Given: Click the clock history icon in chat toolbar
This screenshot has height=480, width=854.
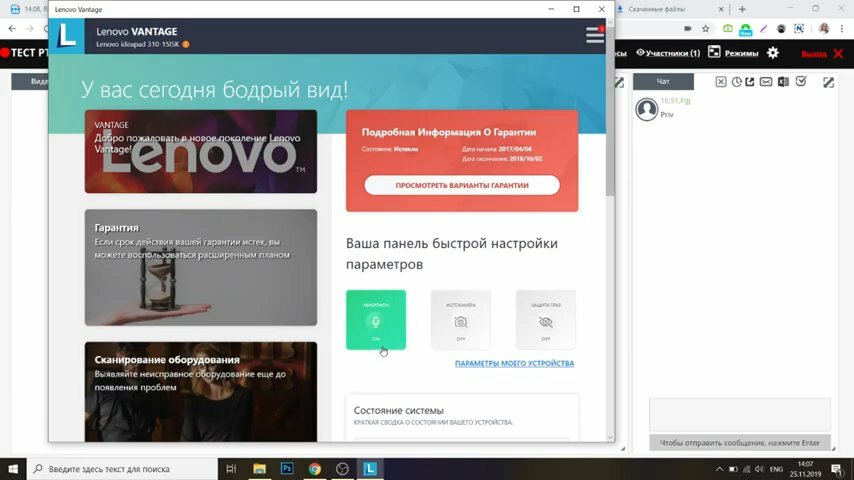Looking at the screenshot, I should pyautogui.click(x=736, y=82).
